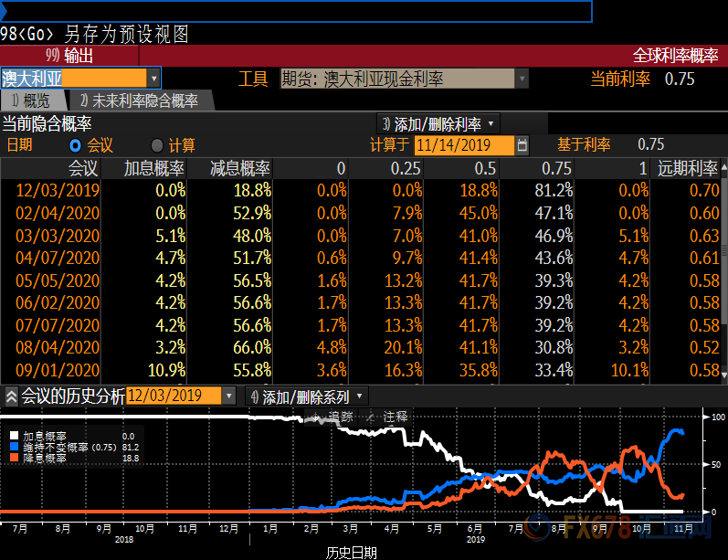Image resolution: width=728 pixels, height=560 pixels.
Task: Click the 66.0% cut probability for 08/04/2020
Action: point(252,347)
